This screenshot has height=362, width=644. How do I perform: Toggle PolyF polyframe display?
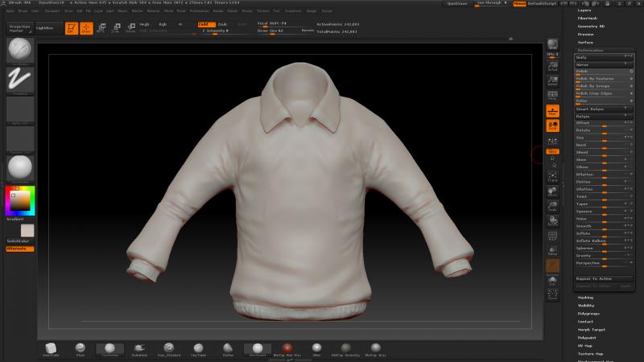click(552, 236)
